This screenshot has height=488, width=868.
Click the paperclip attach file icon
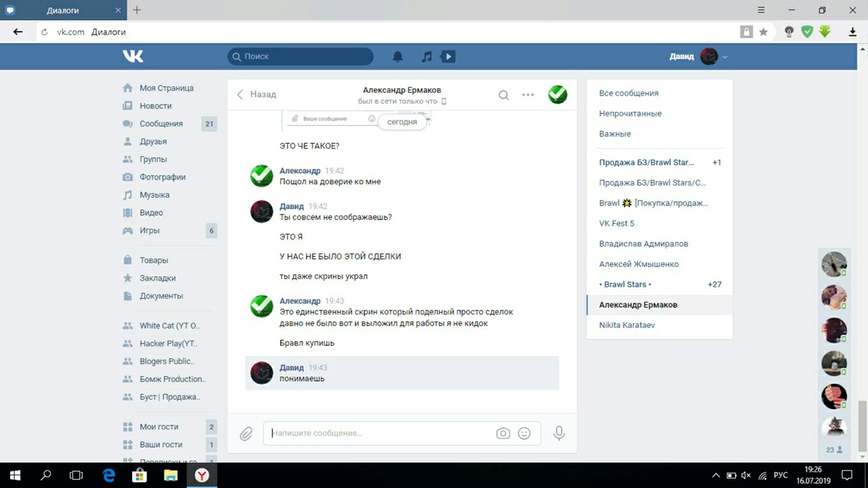(x=246, y=433)
